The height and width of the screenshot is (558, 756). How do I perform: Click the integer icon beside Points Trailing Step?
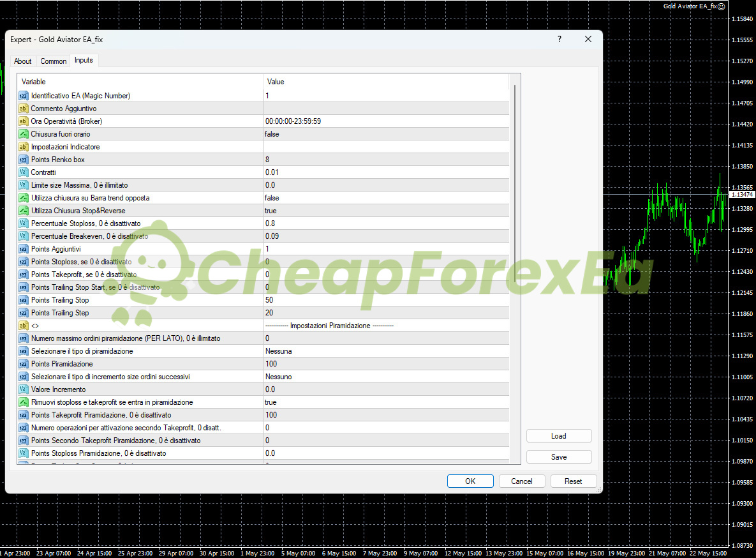point(23,313)
